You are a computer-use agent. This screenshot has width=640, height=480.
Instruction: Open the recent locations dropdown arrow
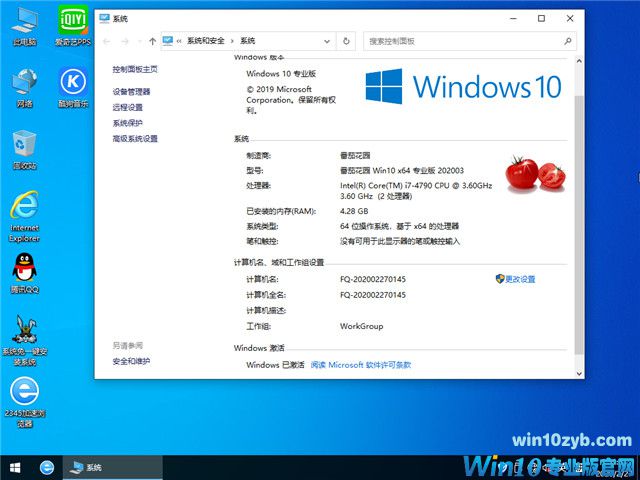(140, 41)
